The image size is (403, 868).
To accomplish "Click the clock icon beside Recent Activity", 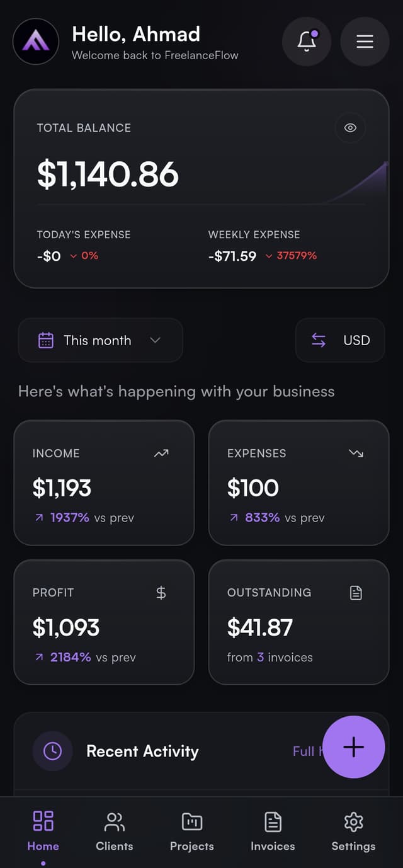I will coord(52,751).
